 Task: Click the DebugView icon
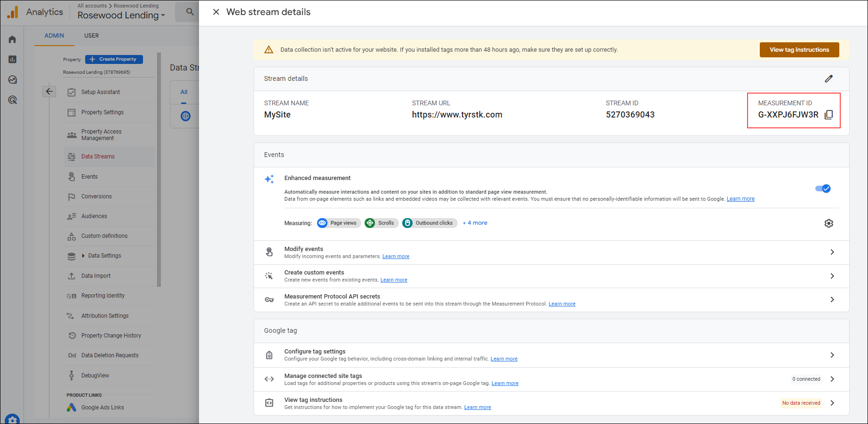(72, 375)
